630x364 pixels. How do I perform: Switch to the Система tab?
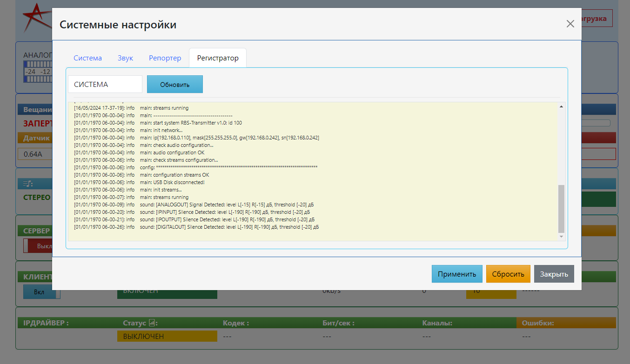(x=87, y=58)
